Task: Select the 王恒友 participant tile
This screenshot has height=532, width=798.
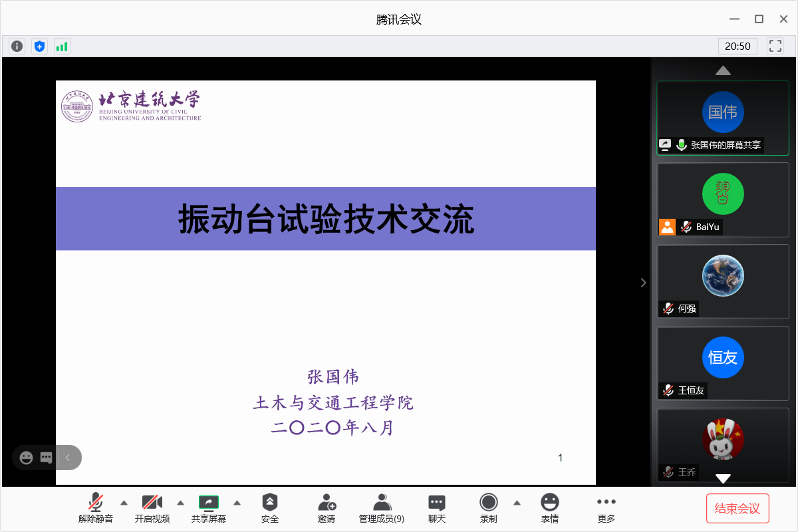Action: (723, 363)
